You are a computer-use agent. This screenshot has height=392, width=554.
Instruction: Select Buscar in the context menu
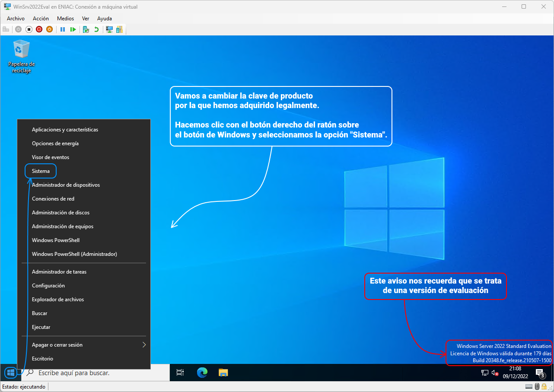point(83,313)
